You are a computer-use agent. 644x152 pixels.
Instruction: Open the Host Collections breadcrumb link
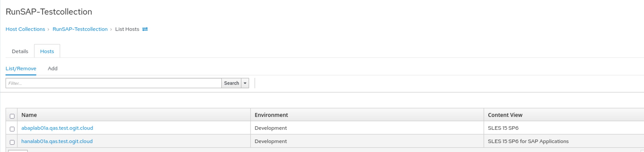coord(25,29)
